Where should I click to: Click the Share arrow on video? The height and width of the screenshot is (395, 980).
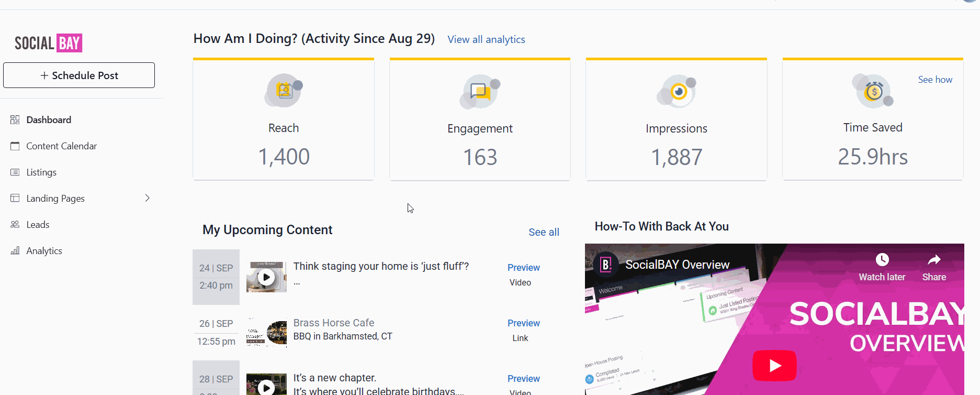tap(934, 260)
